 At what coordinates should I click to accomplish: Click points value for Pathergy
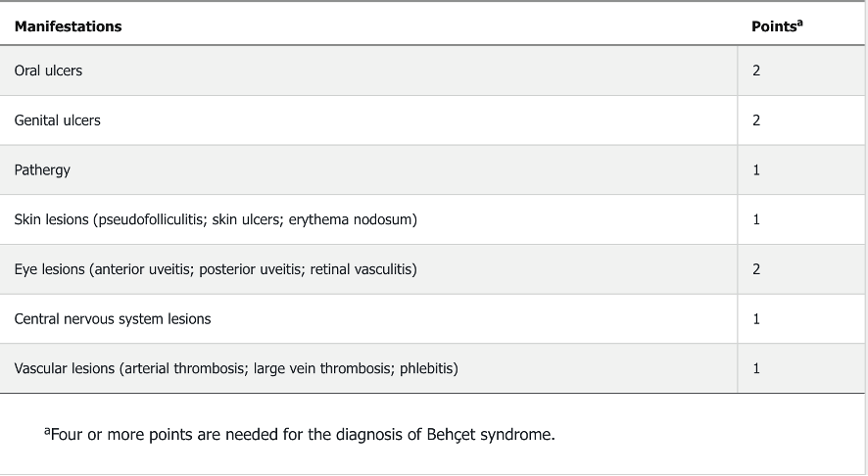(x=756, y=170)
